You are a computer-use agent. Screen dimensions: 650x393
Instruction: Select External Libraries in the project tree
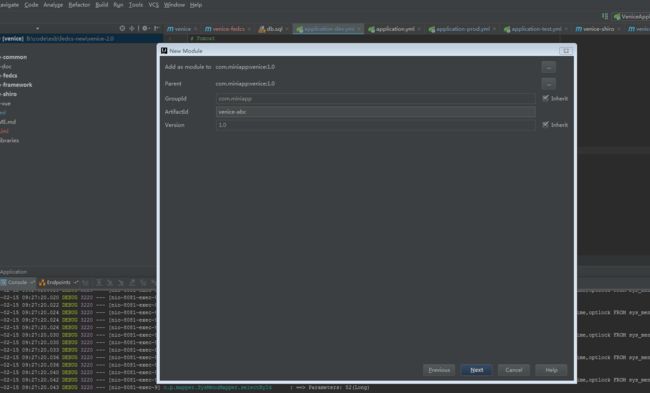click(10, 141)
